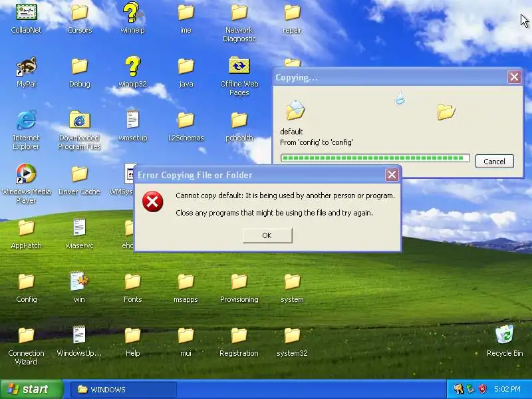Click the leftmost keys tray icon
Viewport: 532px width, 399px height.
click(458, 389)
